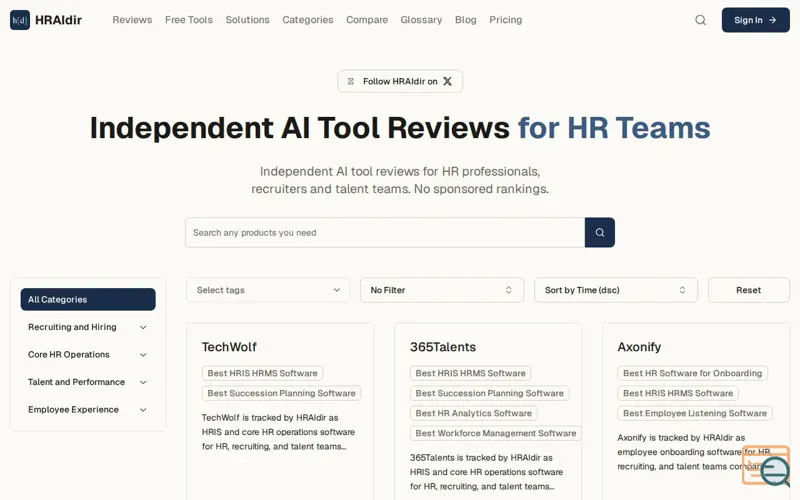800x500 pixels.
Task: Open the Pricing page
Action: (506, 20)
